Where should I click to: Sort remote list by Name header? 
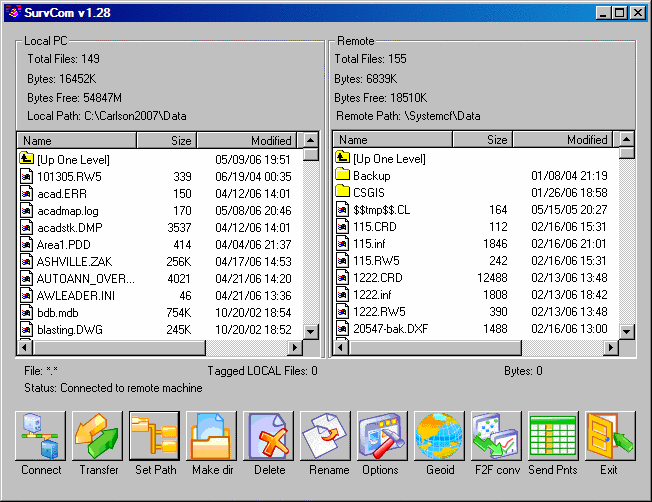tap(393, 140)
